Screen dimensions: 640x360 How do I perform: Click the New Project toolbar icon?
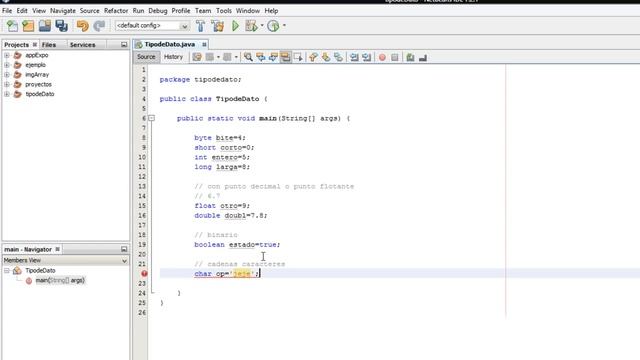coord(28,26)
